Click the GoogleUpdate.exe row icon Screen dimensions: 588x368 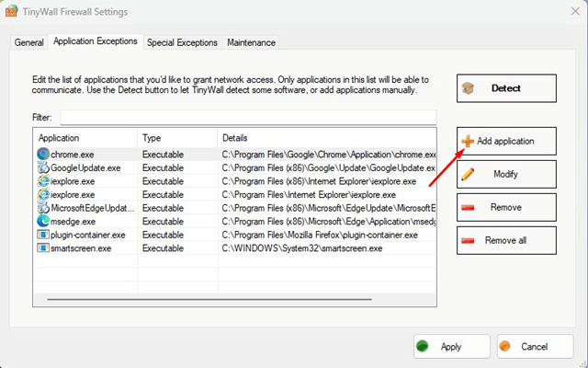43,167
